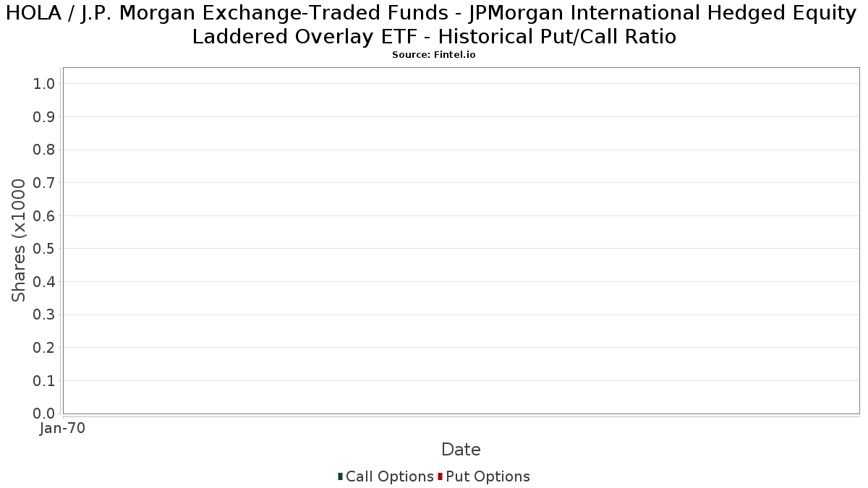Click the Jan-70 x-axis tick label

pyautogui.click(x=63, y=429)
